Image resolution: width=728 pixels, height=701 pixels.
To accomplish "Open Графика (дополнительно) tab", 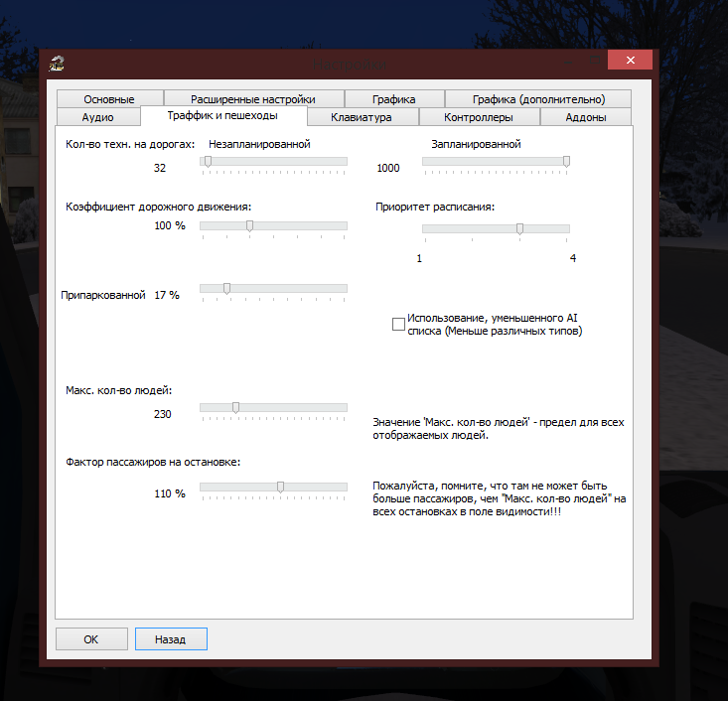I will [538, 99].
